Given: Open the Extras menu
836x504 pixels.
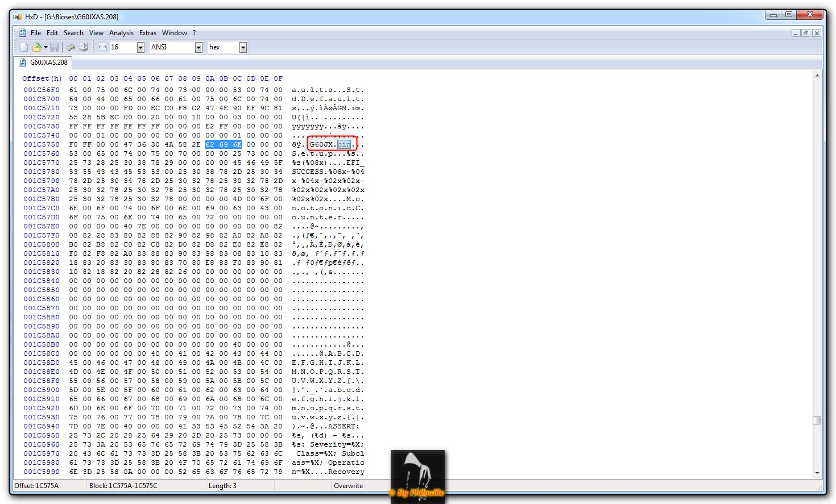Looking at the screenshot, I should tap(148, 33).
